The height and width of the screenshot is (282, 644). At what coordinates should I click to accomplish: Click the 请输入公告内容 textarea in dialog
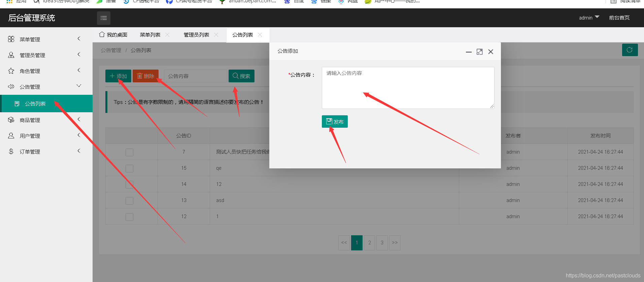point(408,88)
